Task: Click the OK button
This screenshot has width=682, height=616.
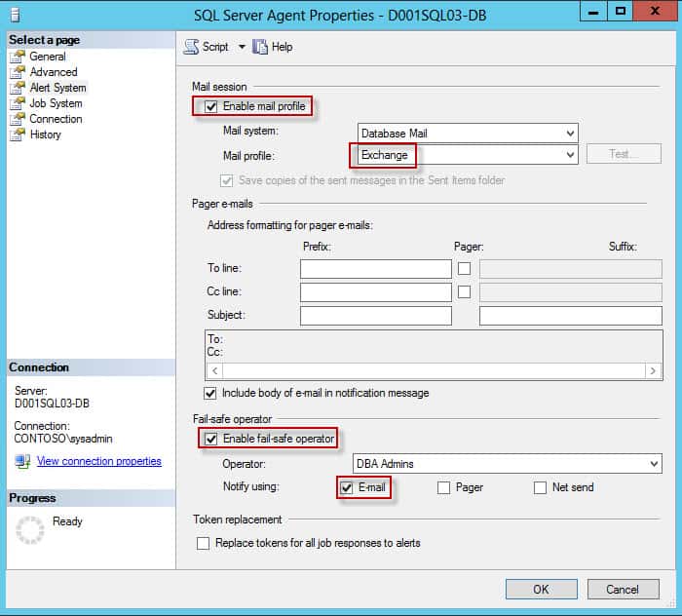Action: [542, 590]
